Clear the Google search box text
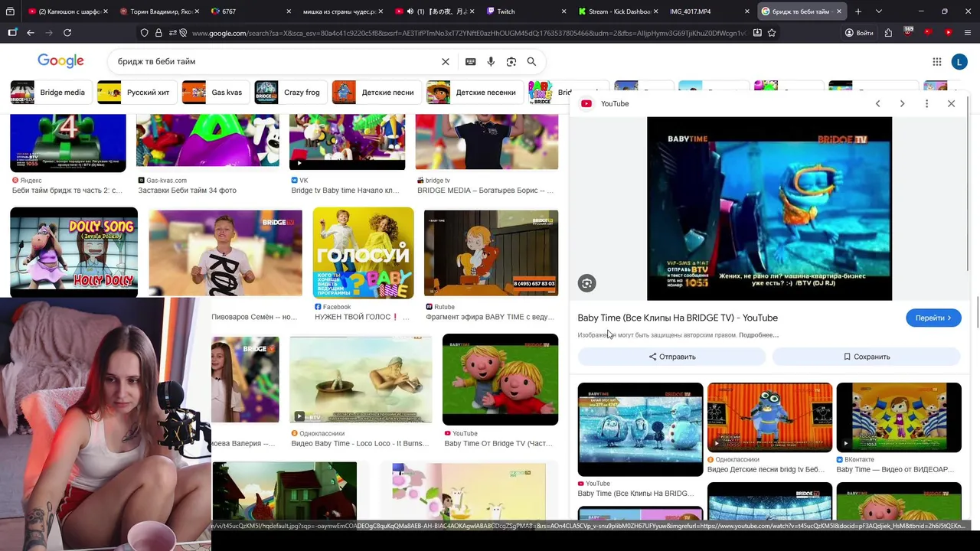 click(446, 62)
